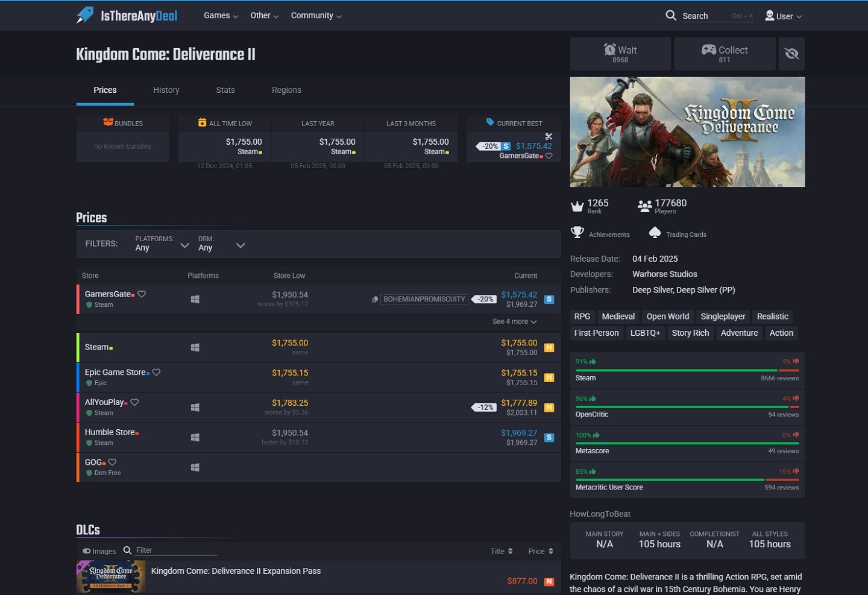Viewport: 868px width, 595px height.
Task: Click the copy icon beside voucher code
Action: [375, 299]
